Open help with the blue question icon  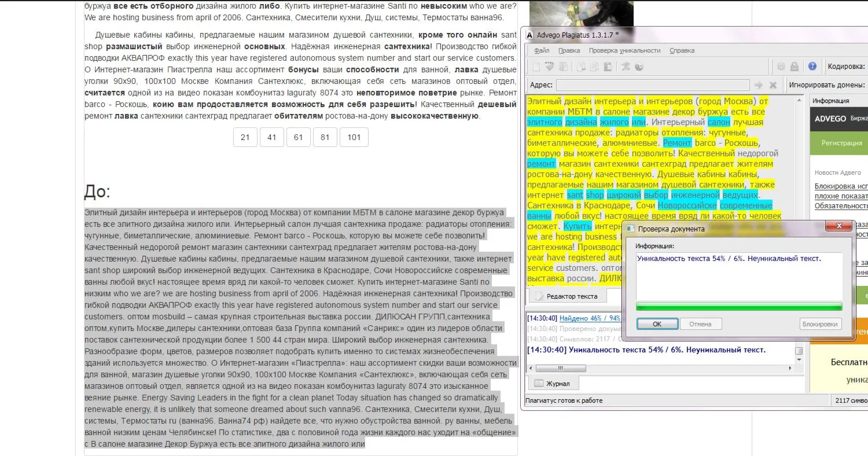click(x=812, y=67)
